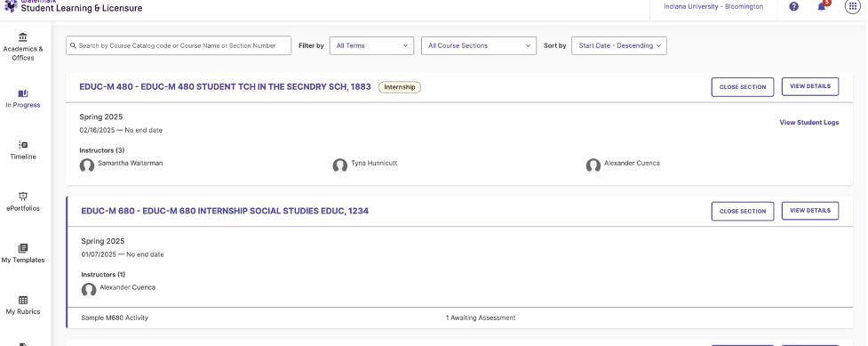Close Section for EDUC-M 680

(x=743, y=212)
